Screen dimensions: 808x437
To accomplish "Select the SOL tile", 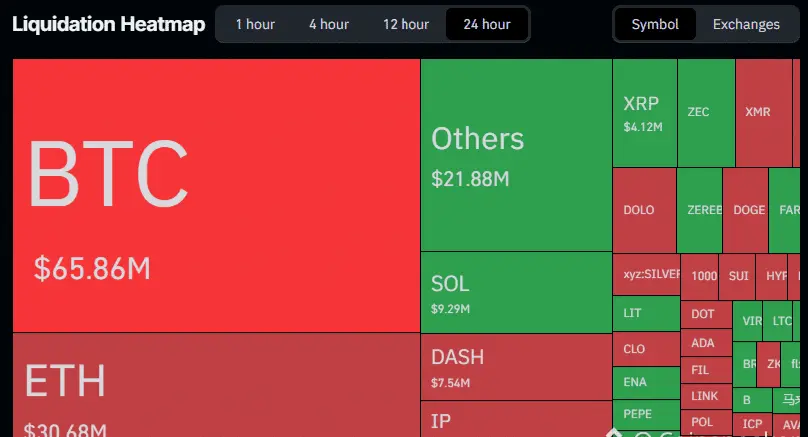I will tap(515, 291).
